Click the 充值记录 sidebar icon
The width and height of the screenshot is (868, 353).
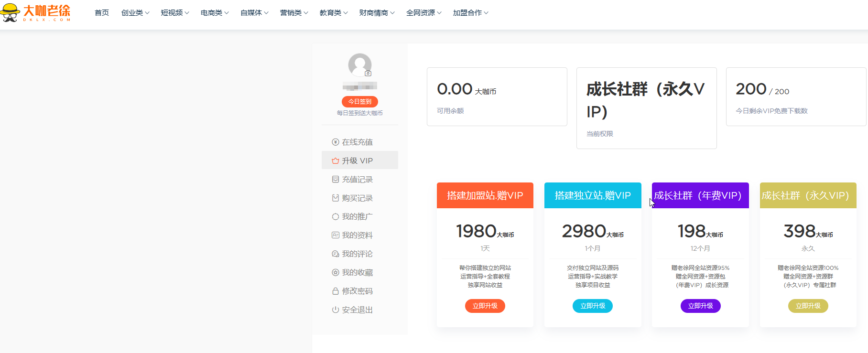pos(336,179)
